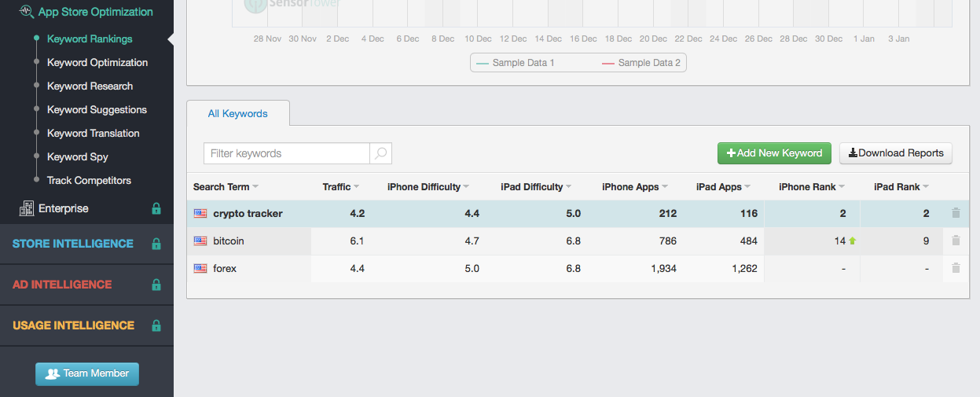Focus the Filter keywords input field
The width and height of the screenshot is (980, 397).
coord(287,153)
